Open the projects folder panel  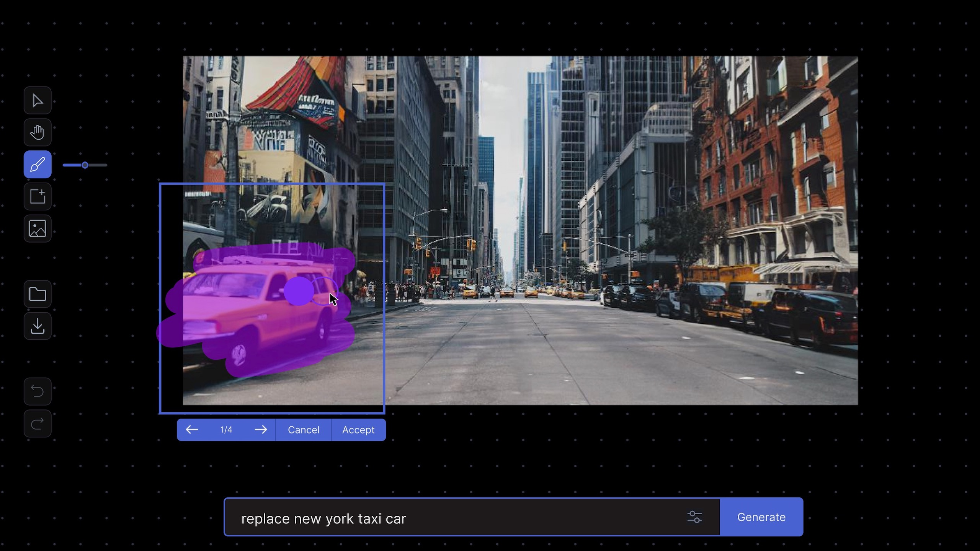[37, 293]
